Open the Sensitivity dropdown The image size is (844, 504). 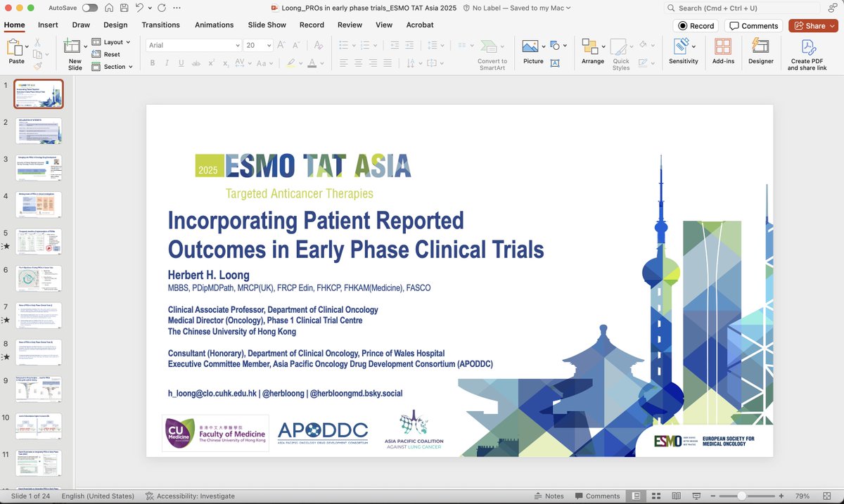(683, 52)
